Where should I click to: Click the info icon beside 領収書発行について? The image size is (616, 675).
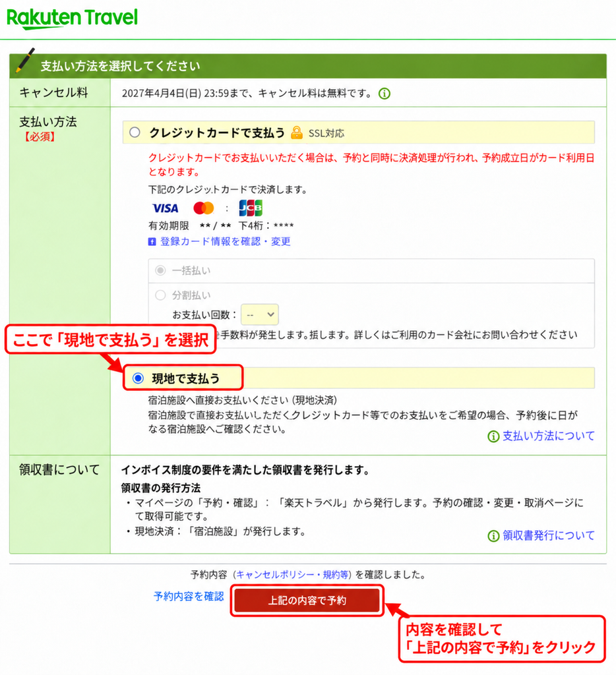coord(493,536)
